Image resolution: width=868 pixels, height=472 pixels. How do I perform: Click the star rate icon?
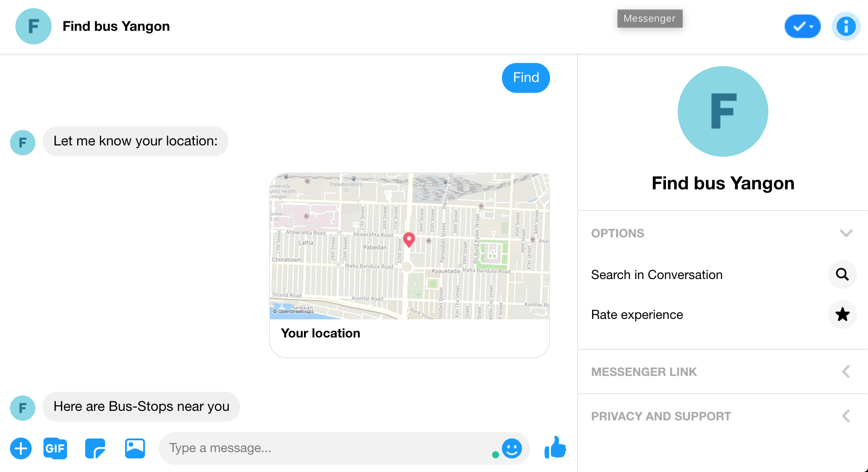coord(842,314)
